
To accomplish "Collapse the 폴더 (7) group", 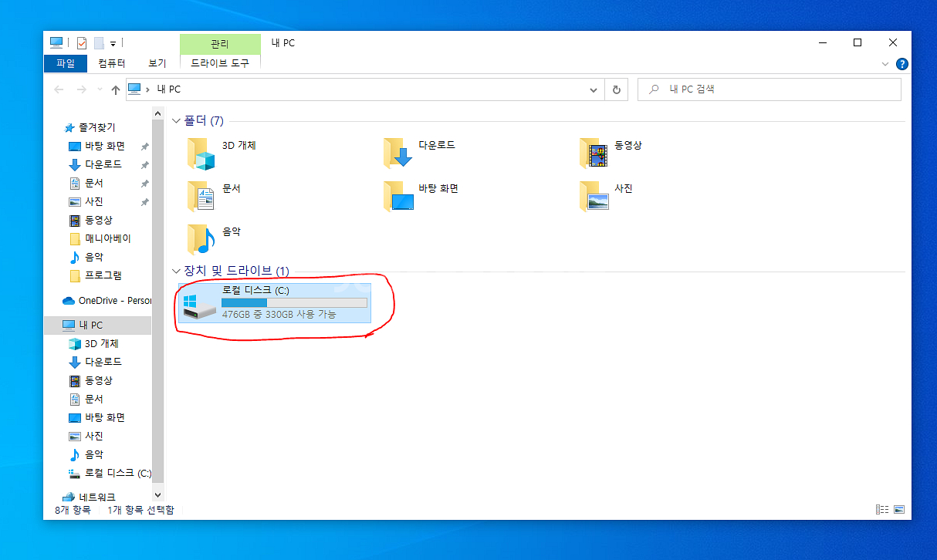I will pyautogui.click(x=178, y=121).
